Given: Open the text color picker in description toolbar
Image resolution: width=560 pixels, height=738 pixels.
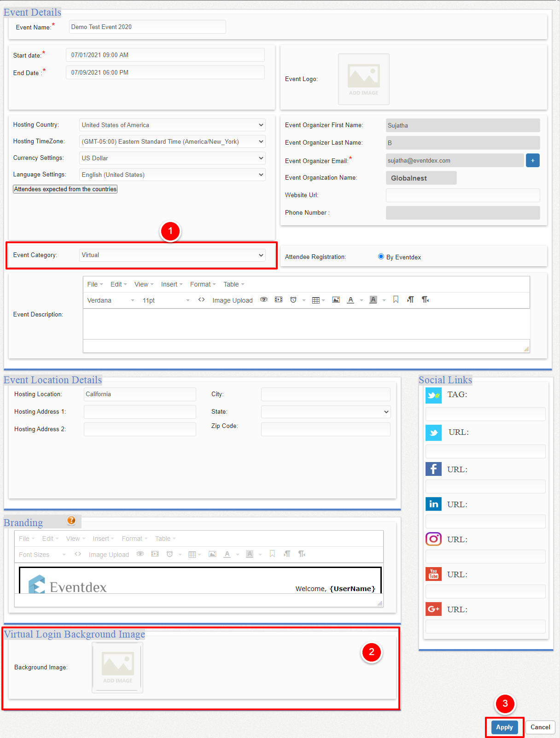Looking at the screenshot, I should [362, 300].
